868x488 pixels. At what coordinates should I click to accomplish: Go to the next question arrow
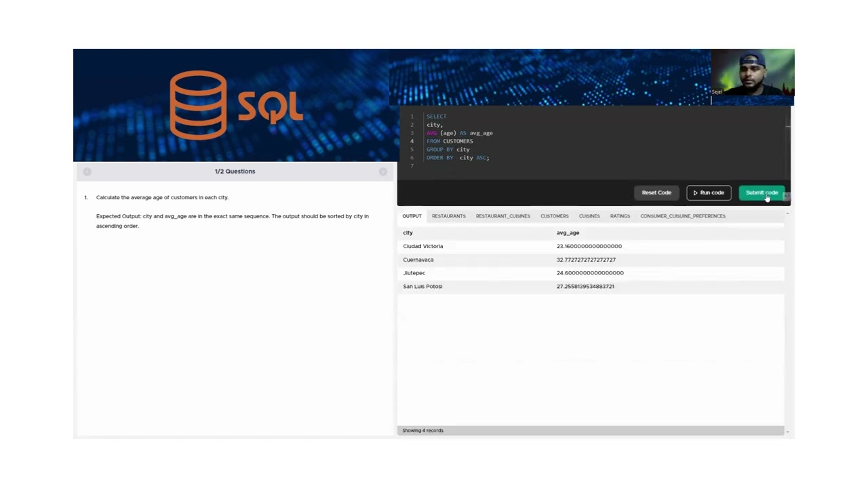click(383, 171)
